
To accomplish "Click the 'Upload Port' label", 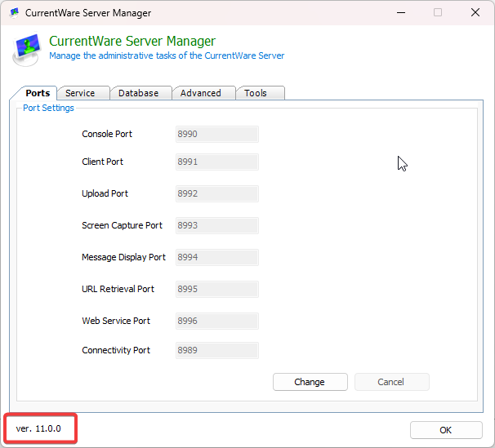I will pos(105,193).
